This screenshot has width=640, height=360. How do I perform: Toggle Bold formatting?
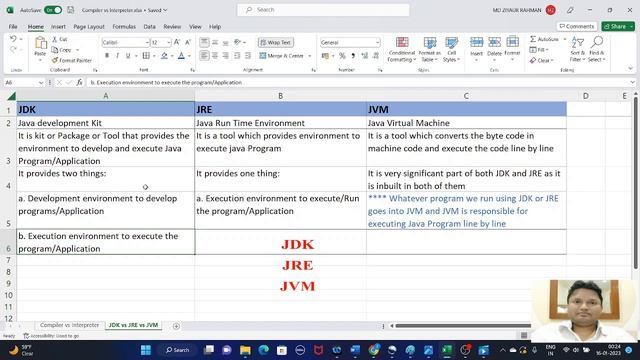tap(107, 56)
